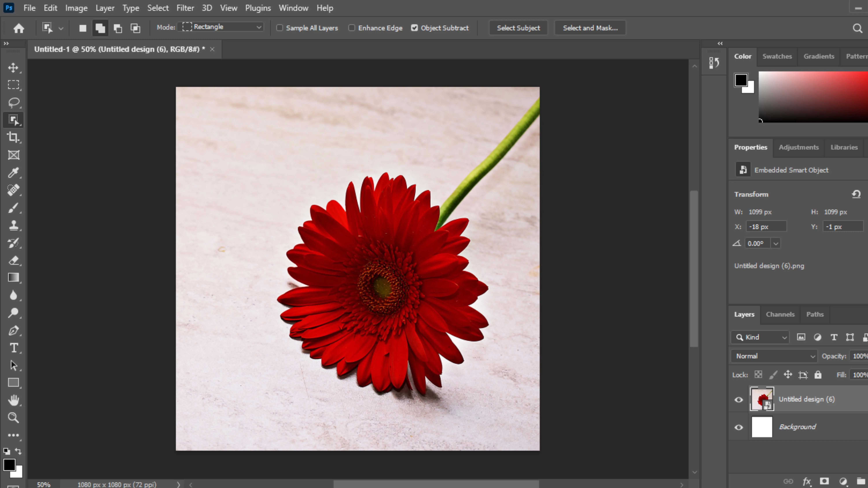868x488 pixels.
Task: Select the Gradient tool
Action: pos(13,277)
